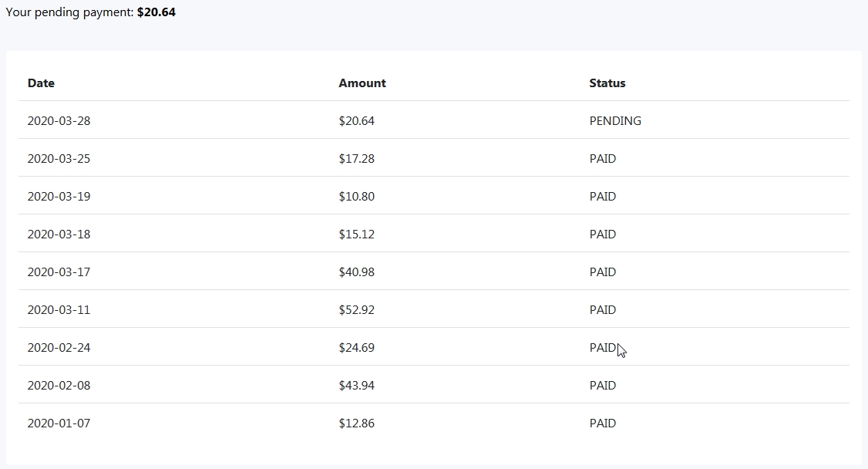Click the $40.98 payment amount
The height and width of the screenshot is (469, 868).
coord(356,272)
